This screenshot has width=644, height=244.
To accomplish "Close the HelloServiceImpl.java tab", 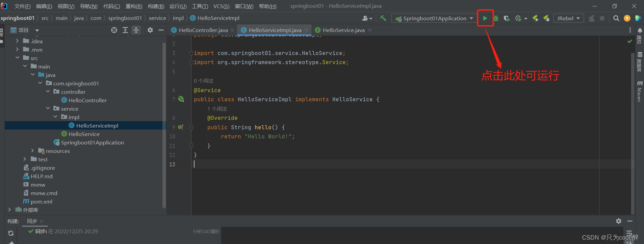I will coord(306,30).
